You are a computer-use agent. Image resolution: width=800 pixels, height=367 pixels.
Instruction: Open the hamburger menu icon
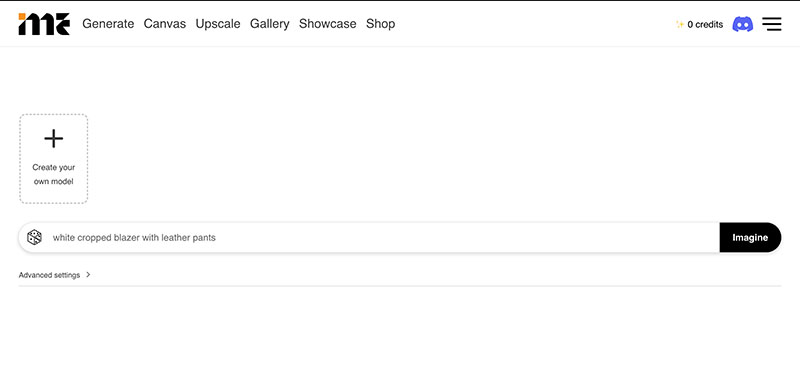(771, 24)
